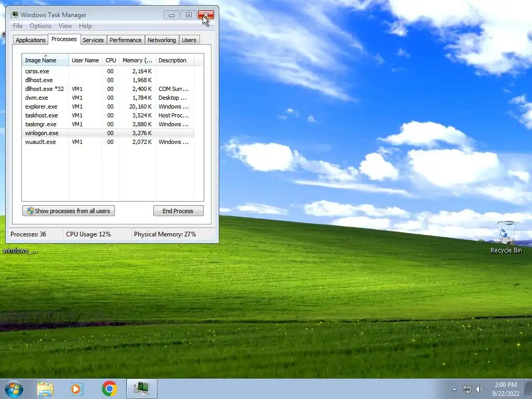Select the wuauclt.exe process
This screenshot has height=399, width=532.
click(108, 142)
